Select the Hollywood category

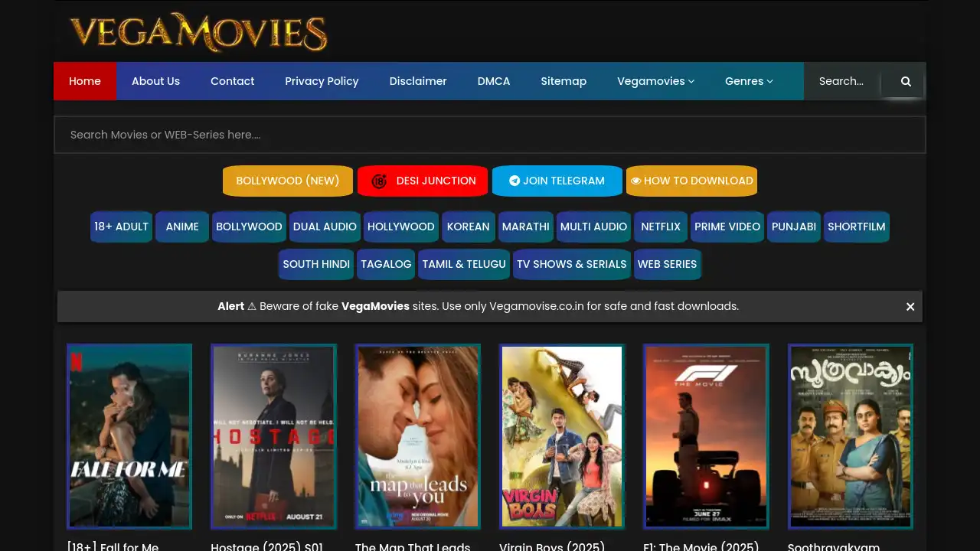tap(400, 227)
